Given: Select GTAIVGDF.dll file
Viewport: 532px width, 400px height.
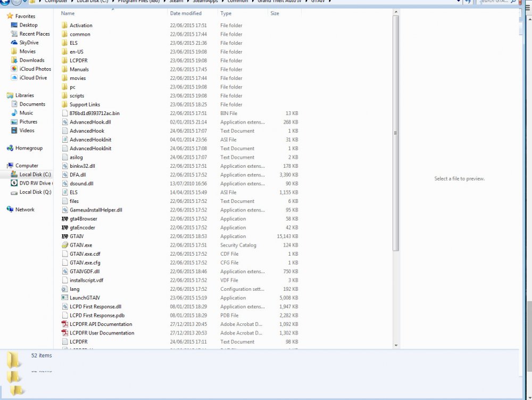Looking at the screenshot, I should pyautogui.click(x=85, y=271).
